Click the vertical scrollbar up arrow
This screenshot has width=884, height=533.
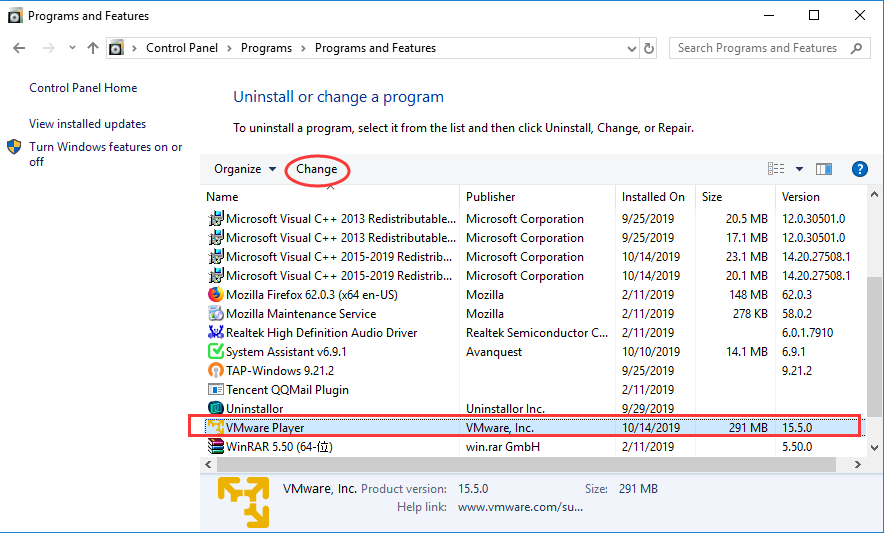coord(874,195)
